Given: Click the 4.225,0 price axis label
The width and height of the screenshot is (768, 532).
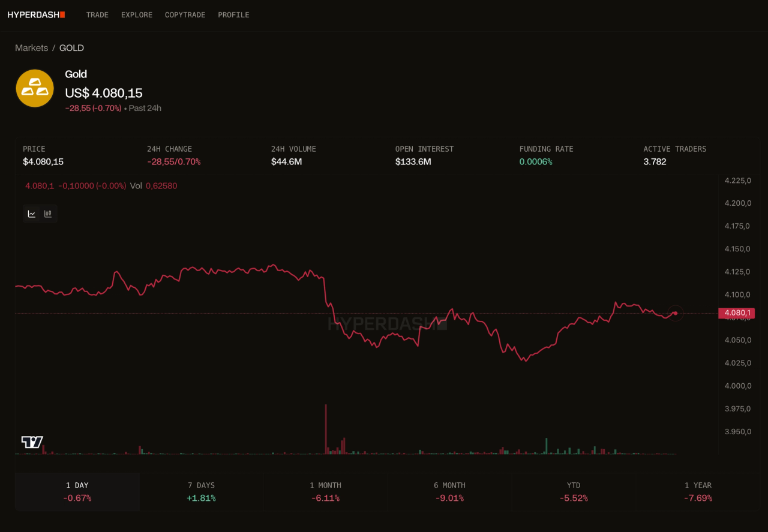Looking at the screenshot, I should click(x=738, y=181).
